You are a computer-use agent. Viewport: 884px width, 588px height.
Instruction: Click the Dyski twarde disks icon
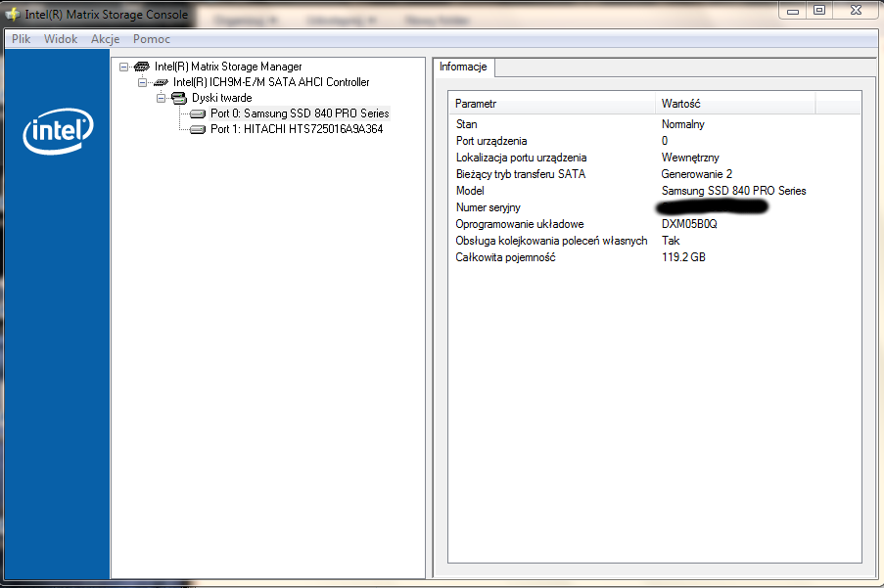179,99
